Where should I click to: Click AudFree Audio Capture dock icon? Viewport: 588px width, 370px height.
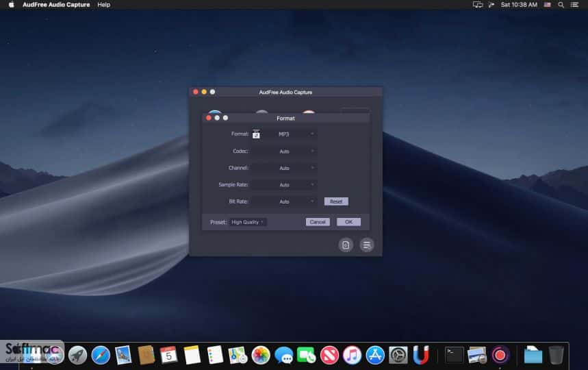pos(500,355)
